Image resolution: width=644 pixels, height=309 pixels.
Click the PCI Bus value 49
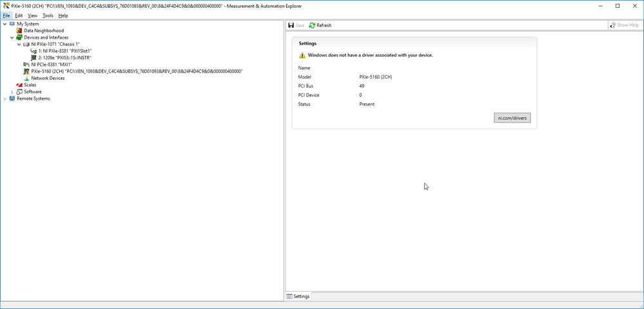coord(362,86)
